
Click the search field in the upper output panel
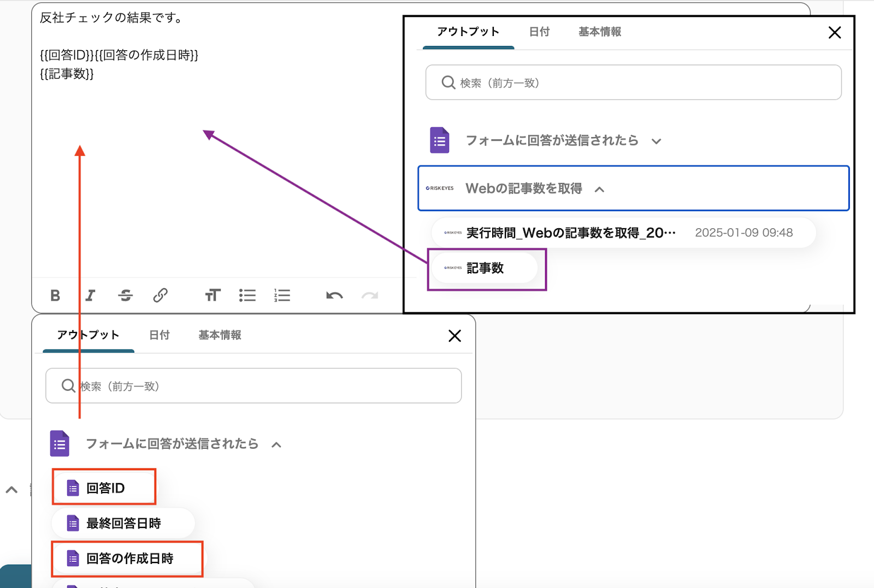(634, 82)
